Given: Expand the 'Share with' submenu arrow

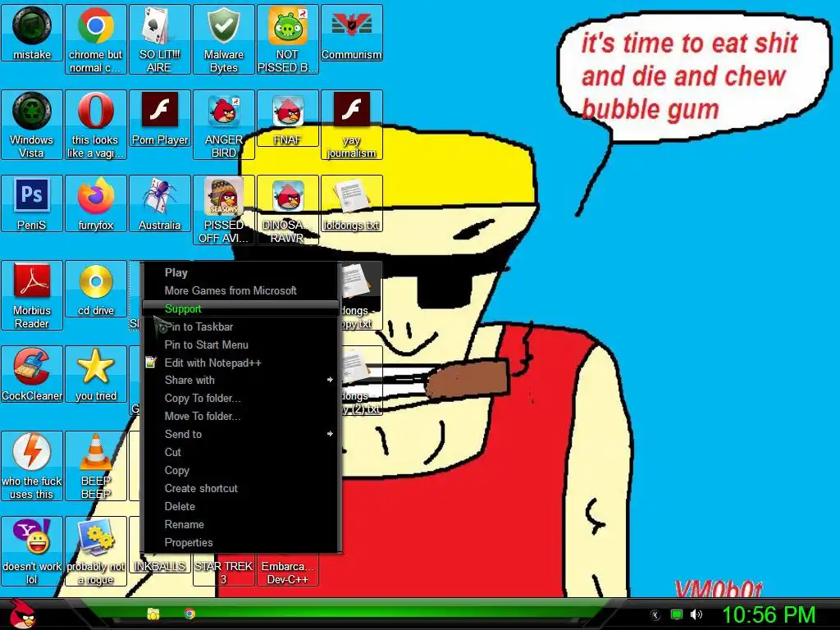Looking at the screenshot, I should (x=330, y=380).
